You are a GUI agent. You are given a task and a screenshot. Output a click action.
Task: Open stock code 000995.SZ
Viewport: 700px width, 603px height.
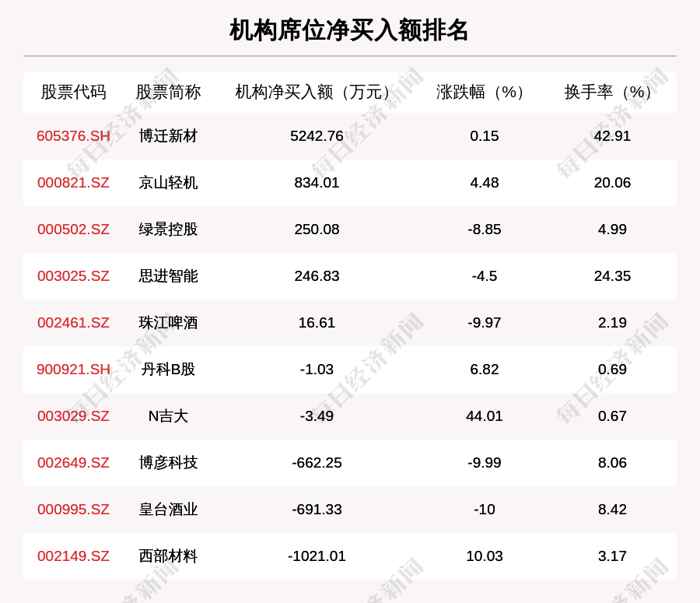click(x=73, y=509)
